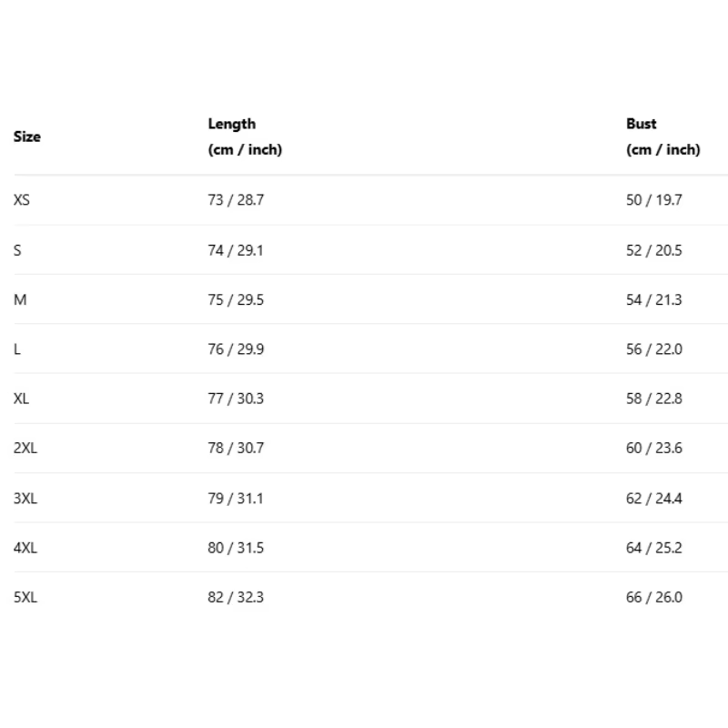The width and height of the screenshot is (728, 728).
Task: Click the 82 / 32.3 length value
Action: (236, 597)
